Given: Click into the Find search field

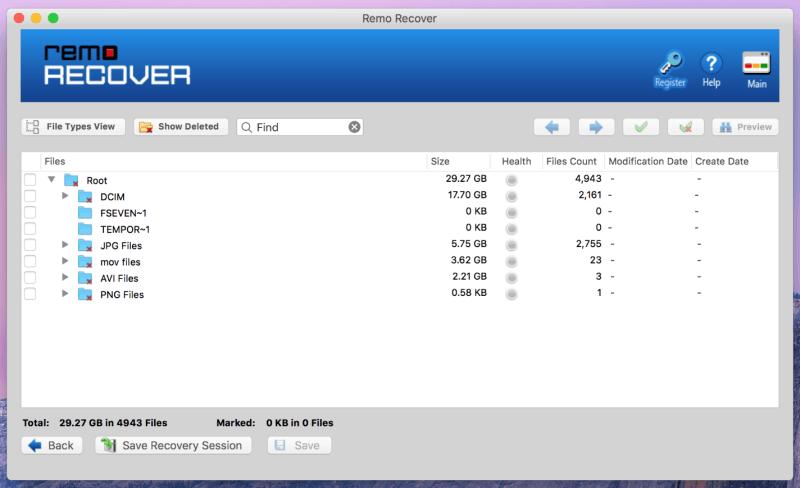Looking at the screenshot, I should pos(300,127).
